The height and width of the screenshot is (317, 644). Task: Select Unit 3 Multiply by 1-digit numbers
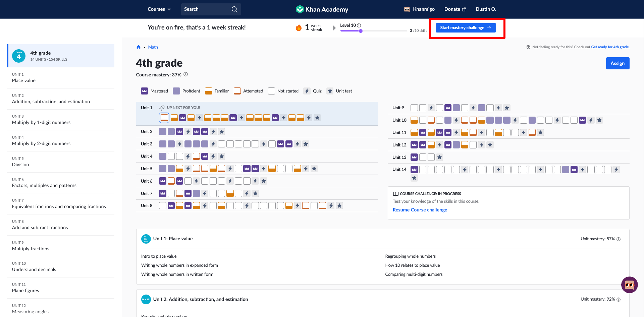pos(61,120)
